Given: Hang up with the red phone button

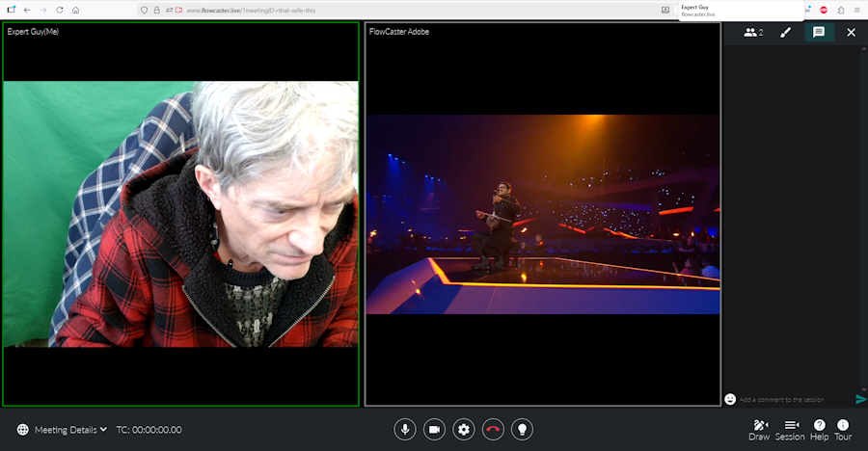Looking at the screenshot, I should (x=493, y=429).
